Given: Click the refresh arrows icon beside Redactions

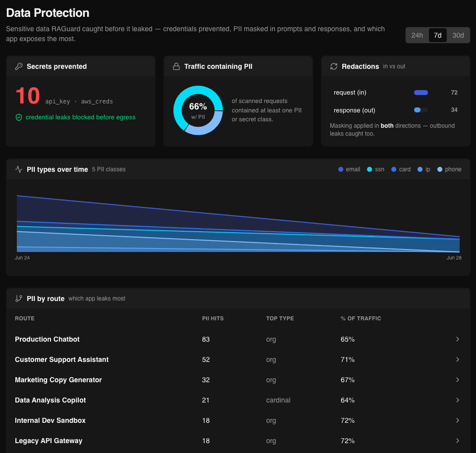Looking at the screenshot, I should 334,66.
